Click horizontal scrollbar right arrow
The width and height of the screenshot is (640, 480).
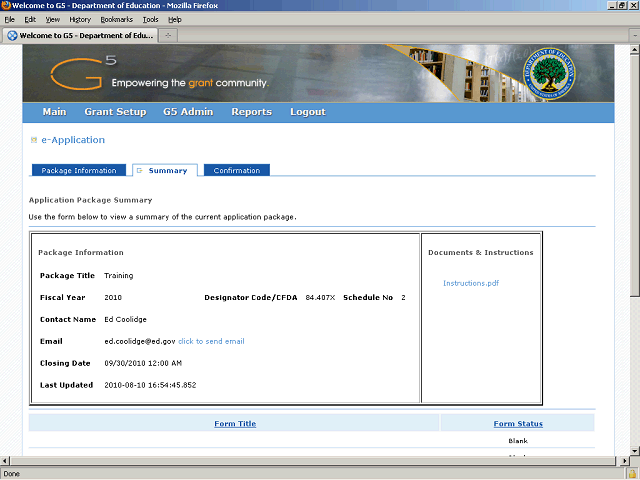click(x=625, y=460)
